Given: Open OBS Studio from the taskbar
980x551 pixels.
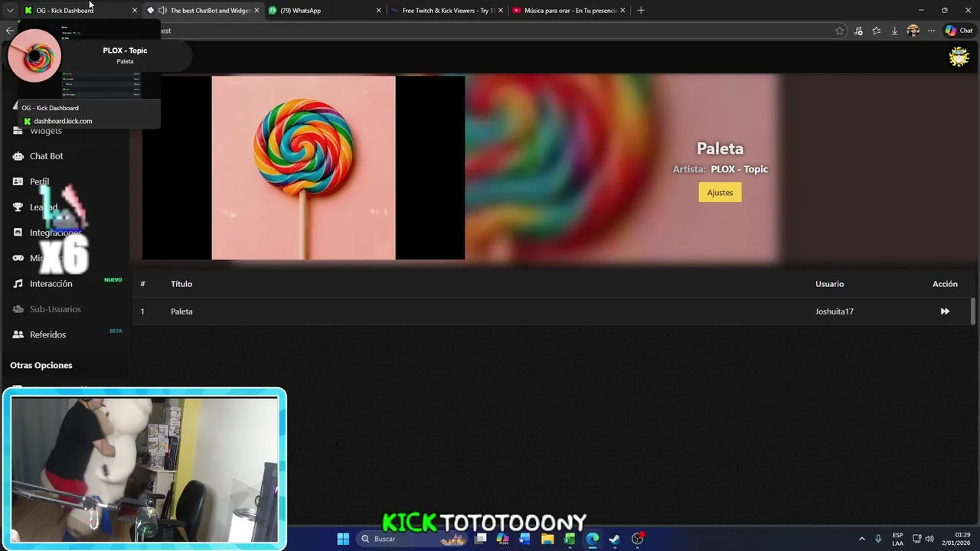Looking at the screenshot, I should (637, 539).
